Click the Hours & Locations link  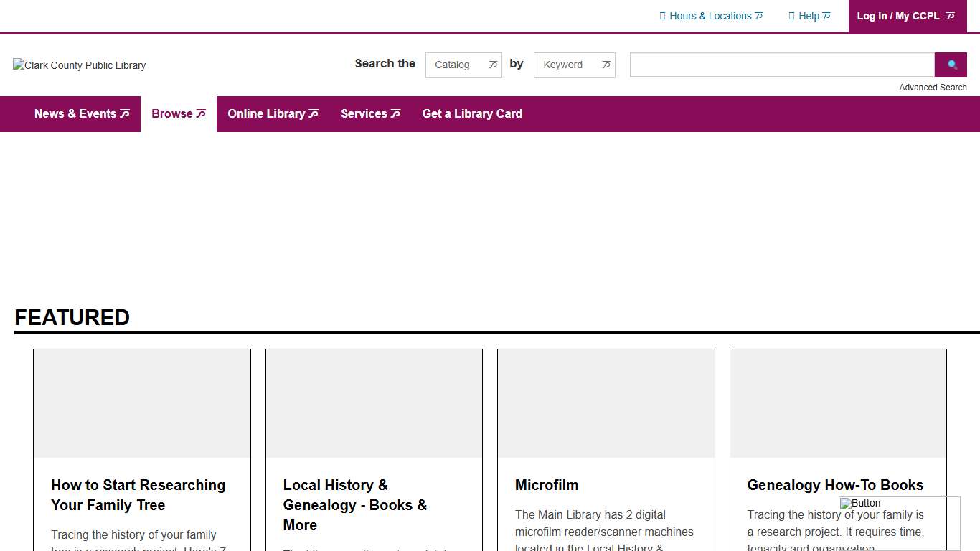coord(712,15)
